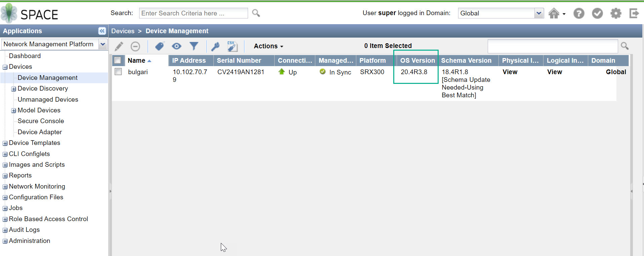The width and height of the screenshot is (644, 256).
Task: Open Dashboard in the navigation tree
Action: point(25,56)
